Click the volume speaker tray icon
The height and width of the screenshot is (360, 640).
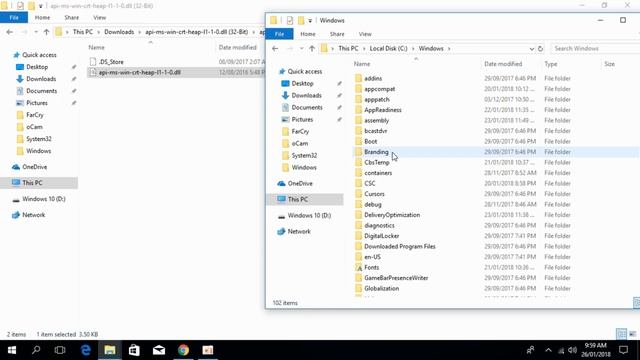573,350
